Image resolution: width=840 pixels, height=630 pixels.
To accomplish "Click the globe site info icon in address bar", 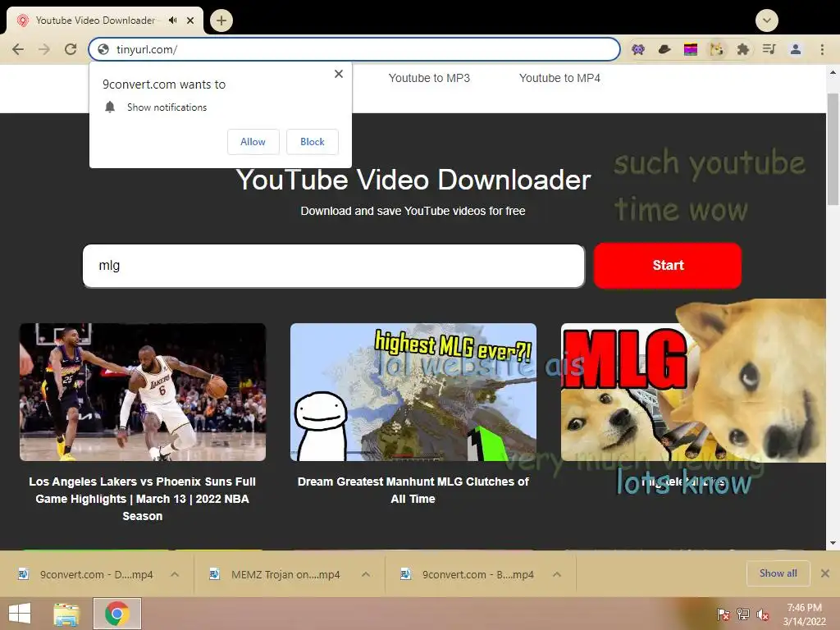I will pos(103,49).
